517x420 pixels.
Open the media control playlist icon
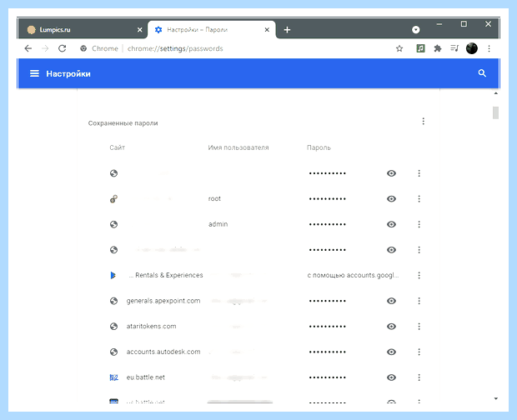click(454, 48)
